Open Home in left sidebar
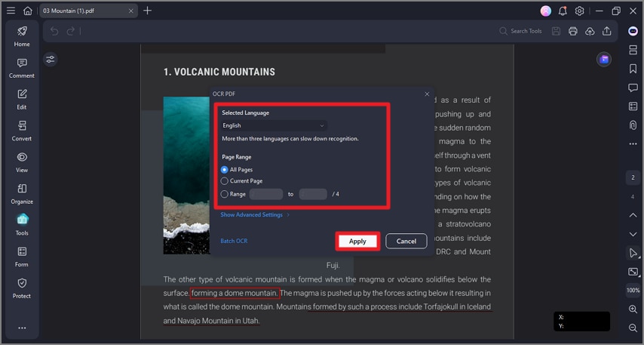644x345 pixels. [22, 36]
